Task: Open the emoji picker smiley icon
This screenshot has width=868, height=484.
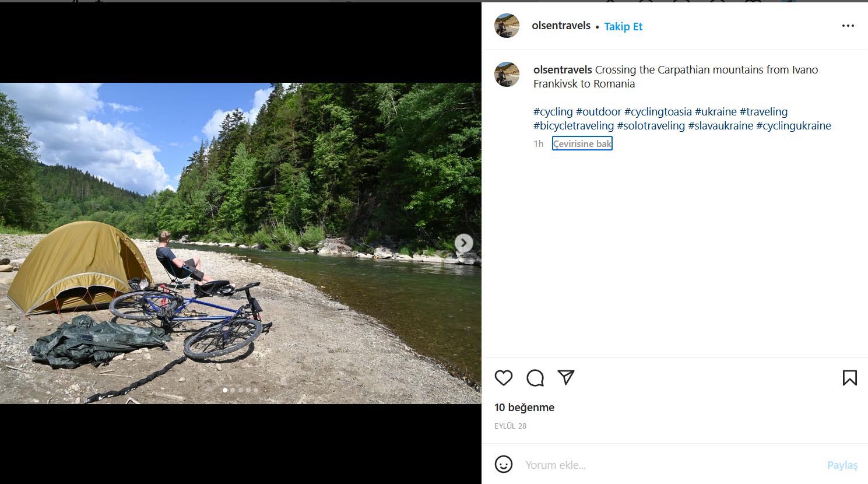Action: click(504, 464)
